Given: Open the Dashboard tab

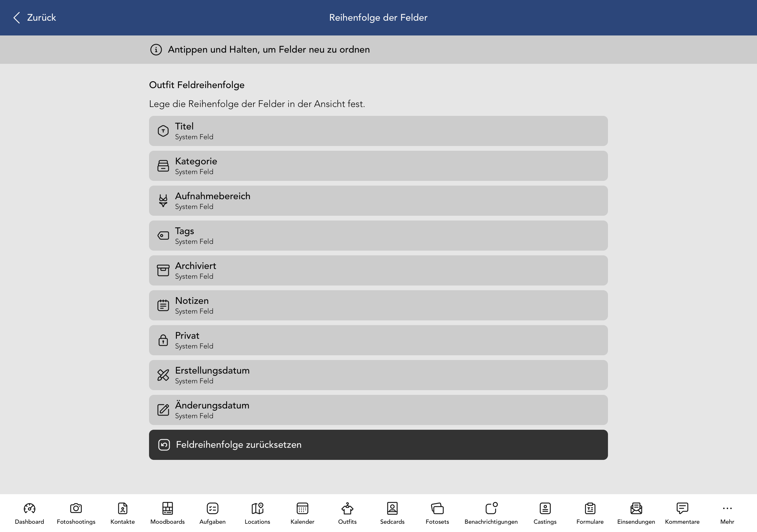Looking at the screenshot, I should [x=29, y=514].
